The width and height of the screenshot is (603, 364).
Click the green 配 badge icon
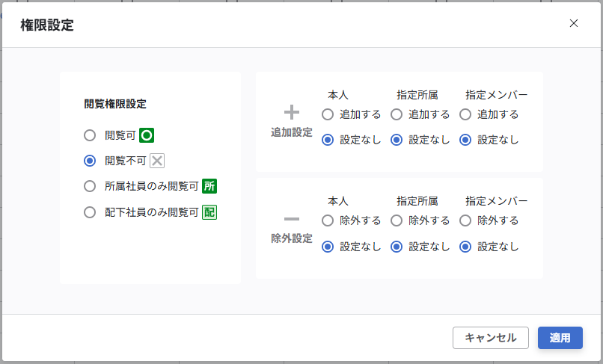point(209,212)
